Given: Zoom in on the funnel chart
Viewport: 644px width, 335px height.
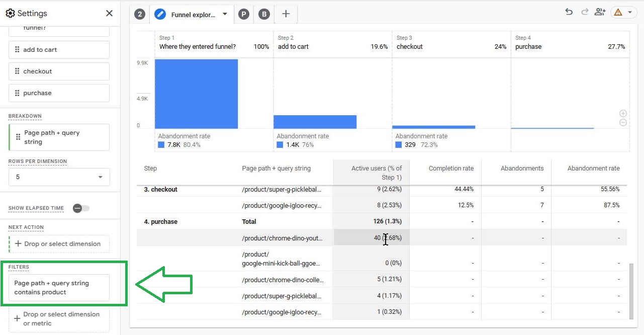Looking at the screenshot, I should 623,114.
